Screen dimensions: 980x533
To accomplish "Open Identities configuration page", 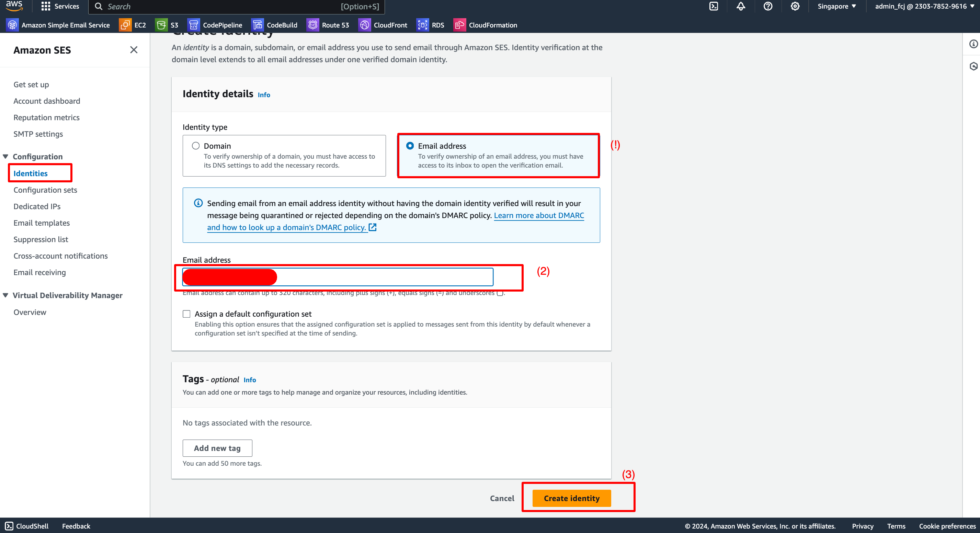I will click(x=31, y=173).
